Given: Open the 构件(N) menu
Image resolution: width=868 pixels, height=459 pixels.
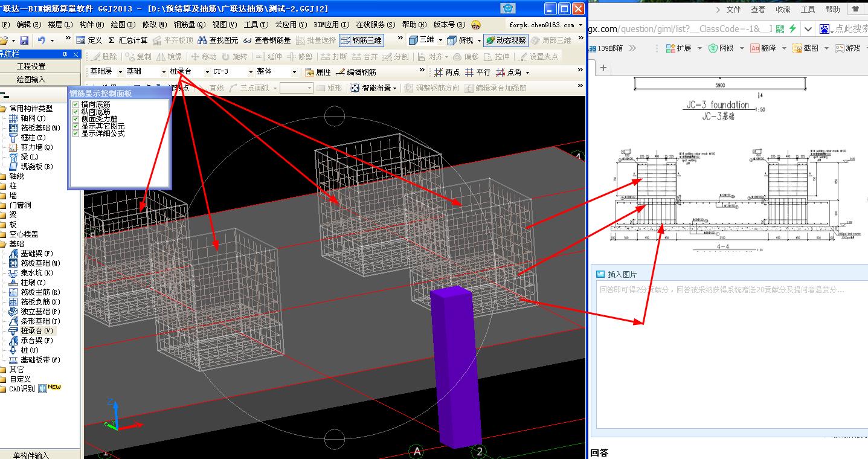Looking at the screenshot, I should click(x=91, y=25).
